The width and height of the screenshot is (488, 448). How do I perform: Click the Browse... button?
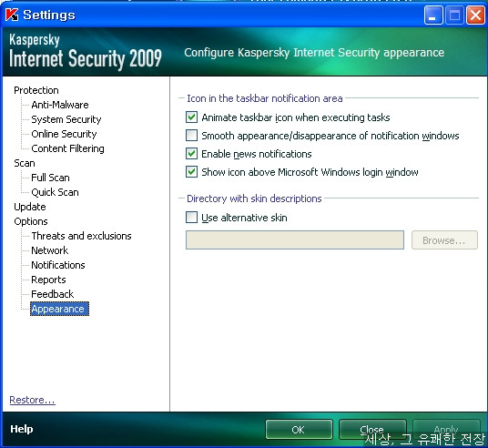click(x=444, y=240)
